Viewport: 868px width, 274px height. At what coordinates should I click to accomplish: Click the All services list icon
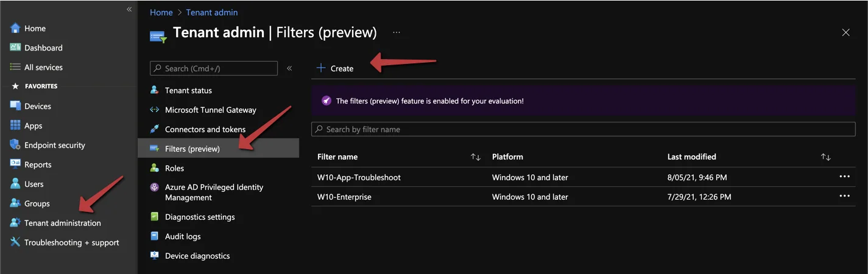pos(15,67)
